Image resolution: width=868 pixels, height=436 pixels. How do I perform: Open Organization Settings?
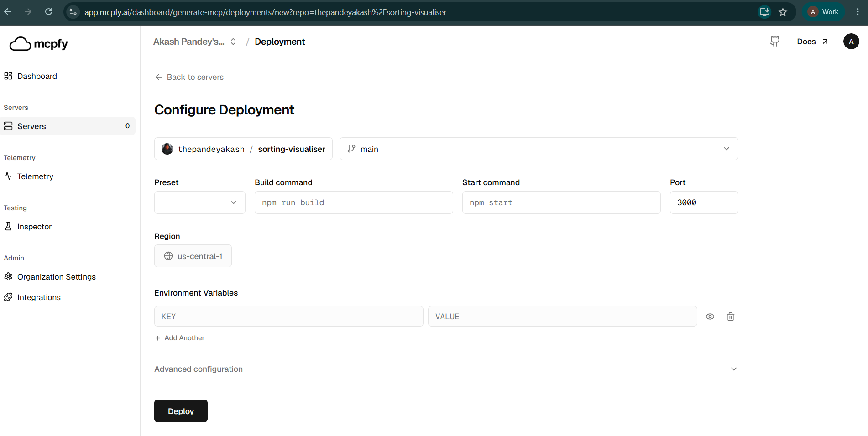[x=57, y=277]
